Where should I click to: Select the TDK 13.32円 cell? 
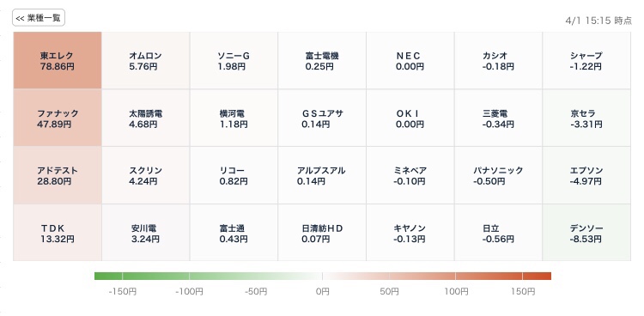tap(58, 233)
